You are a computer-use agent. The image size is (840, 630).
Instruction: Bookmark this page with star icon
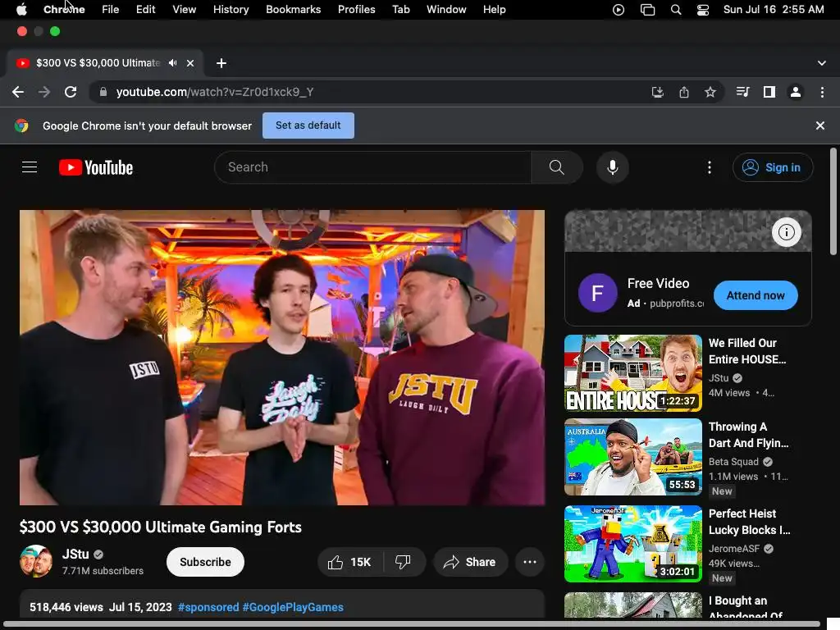710,92
